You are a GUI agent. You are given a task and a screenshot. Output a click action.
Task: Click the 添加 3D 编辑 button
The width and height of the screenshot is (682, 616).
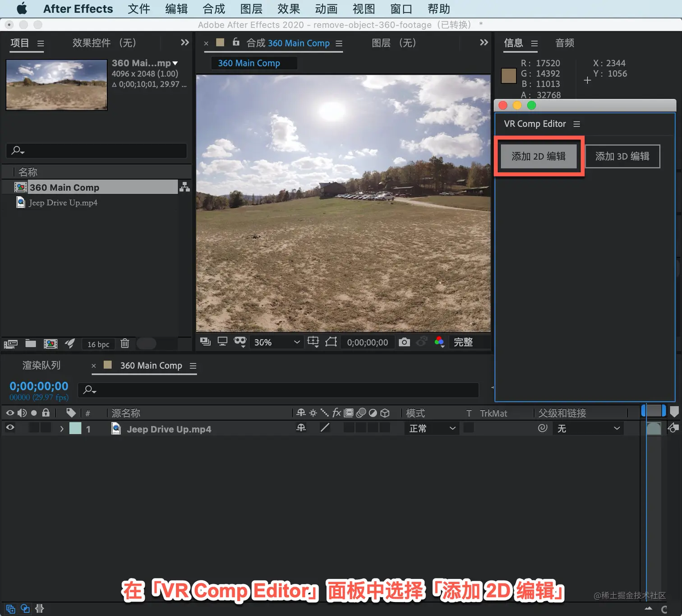pos(622,156)
